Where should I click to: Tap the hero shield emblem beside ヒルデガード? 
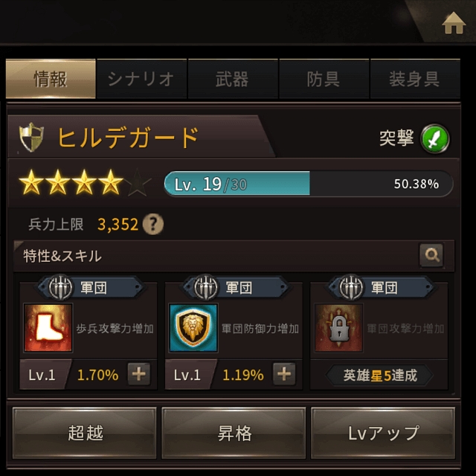[x=31, y=137]
